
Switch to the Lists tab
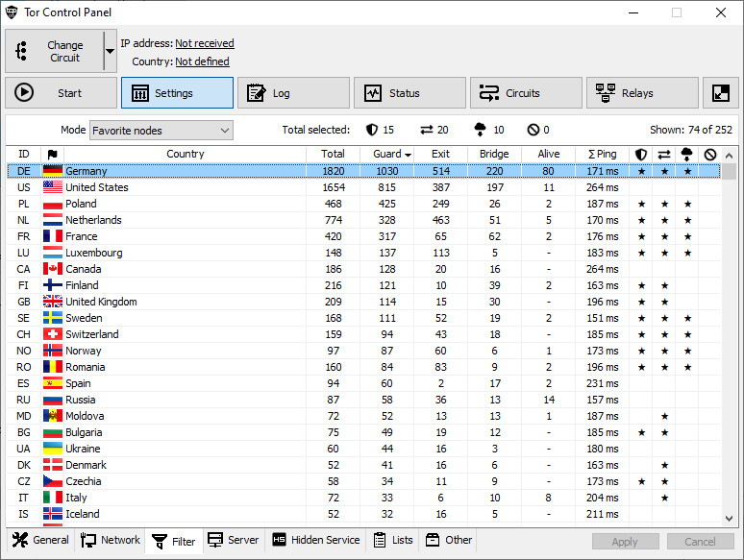click(x=393, y=540)
